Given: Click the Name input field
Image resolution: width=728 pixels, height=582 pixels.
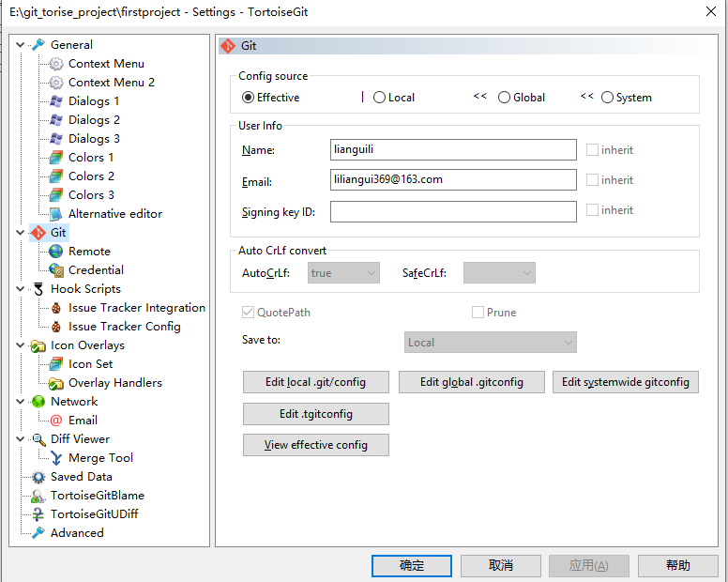Looking at the screenshot, I should coord(454,149).
